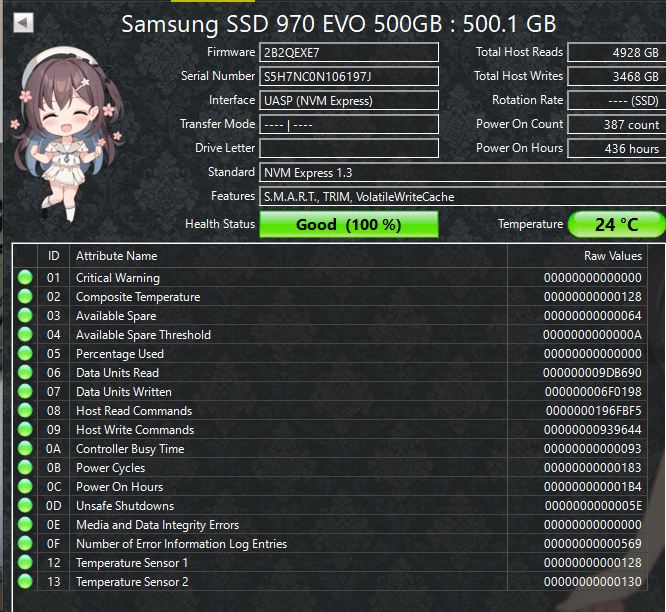The height and width of the screenshot is (612, 666).
Task: Click green status icon for Data Units Written
Action: click(x=25, y=392)
